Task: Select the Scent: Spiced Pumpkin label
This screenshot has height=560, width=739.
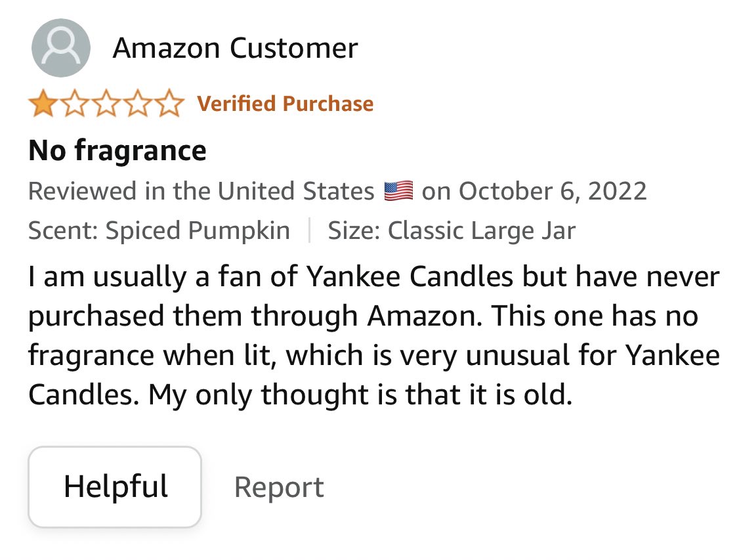Action: click(159, 230)
